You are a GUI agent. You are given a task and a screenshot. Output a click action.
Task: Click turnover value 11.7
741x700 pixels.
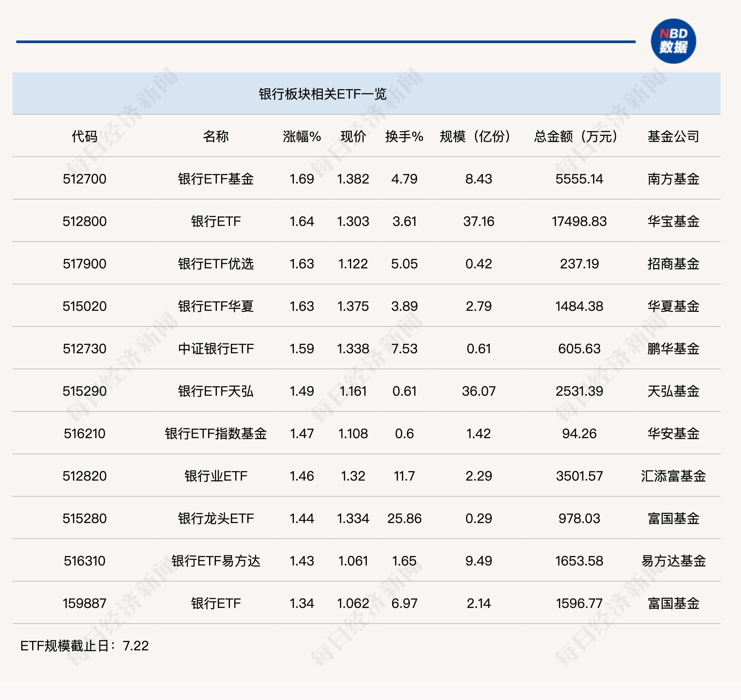404,476
